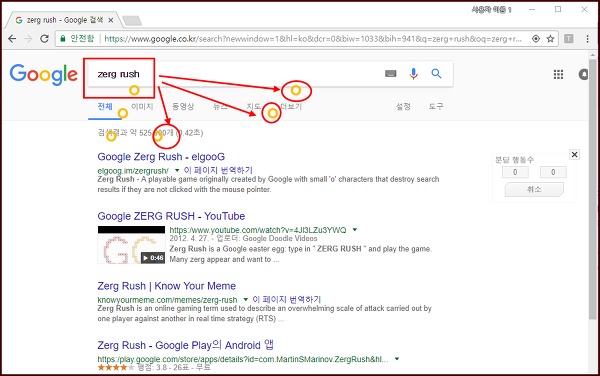The image size is (600, 376).
Task: Click the left counter box showing 0
Action: pyautogui.click(x=515, y=172)
